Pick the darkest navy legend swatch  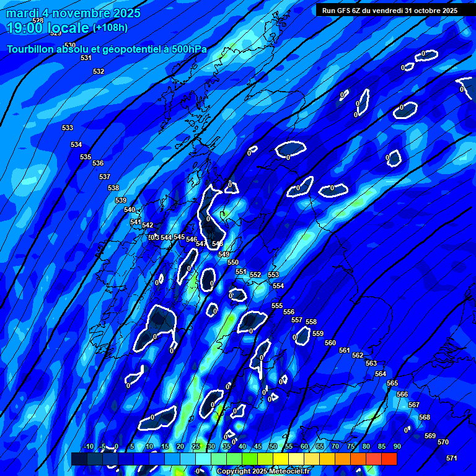[79, 459]
